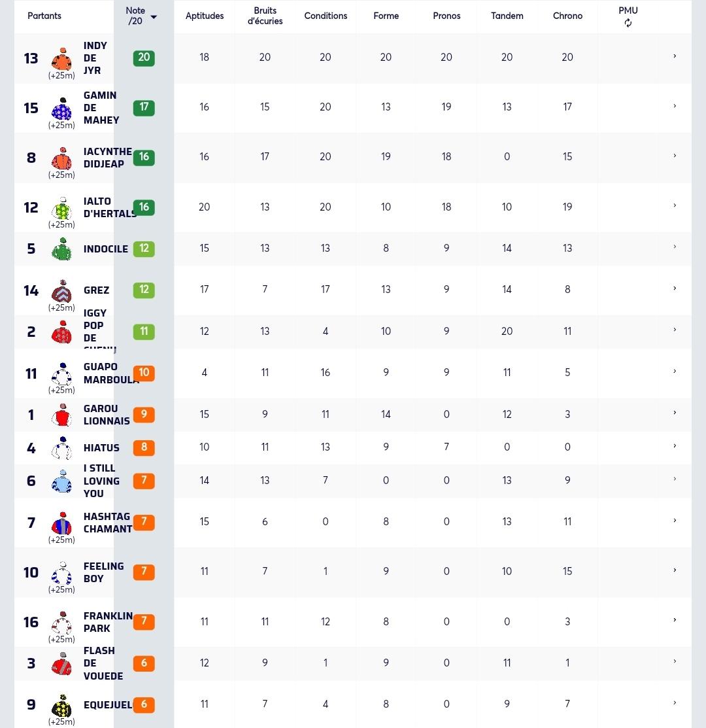
Task: Open the Franklin Park horse link
Action: (x=108, y=622)
